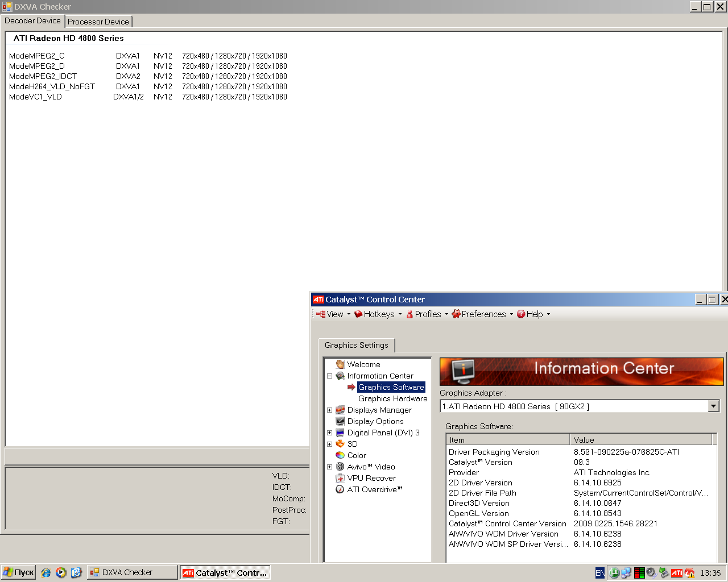728x582 pixels.
Task: Open the Windows Start (Пуск) button
Action: pos(19,572)
